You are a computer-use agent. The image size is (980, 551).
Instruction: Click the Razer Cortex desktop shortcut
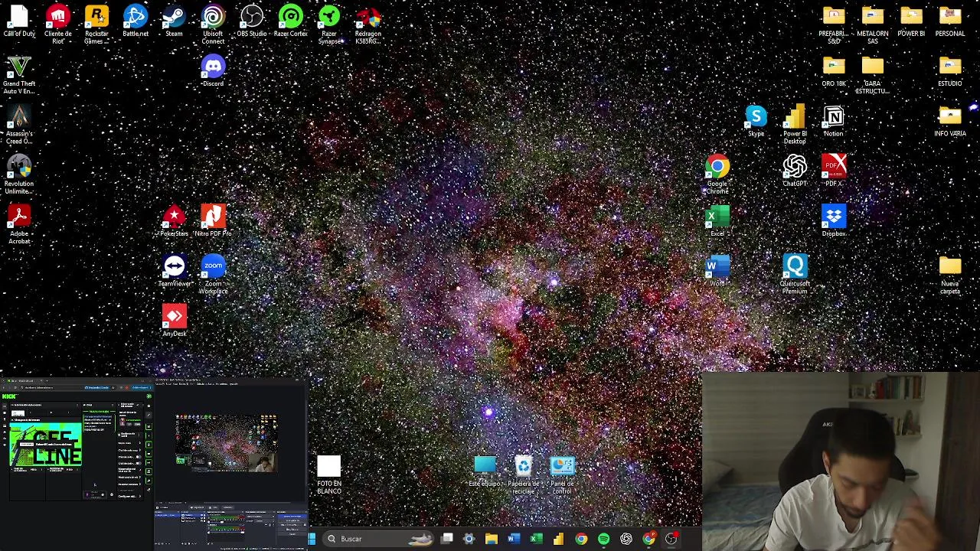tap(290, 22)
